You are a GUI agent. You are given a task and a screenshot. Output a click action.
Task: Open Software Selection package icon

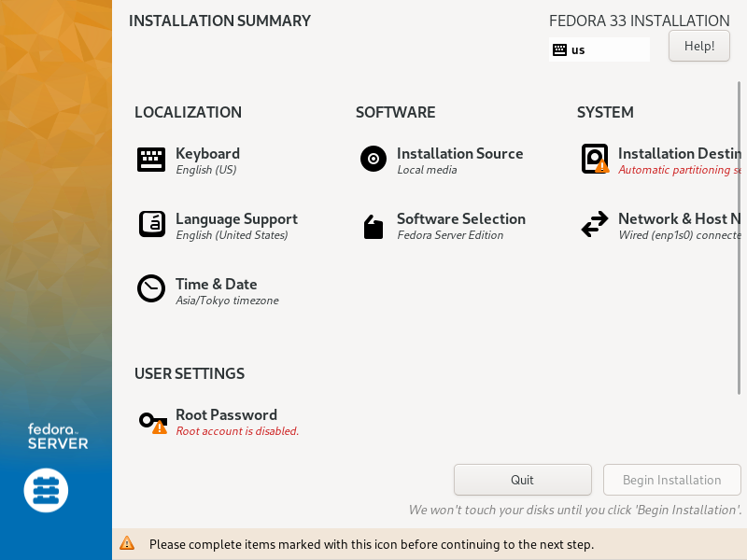pos(373,227)
